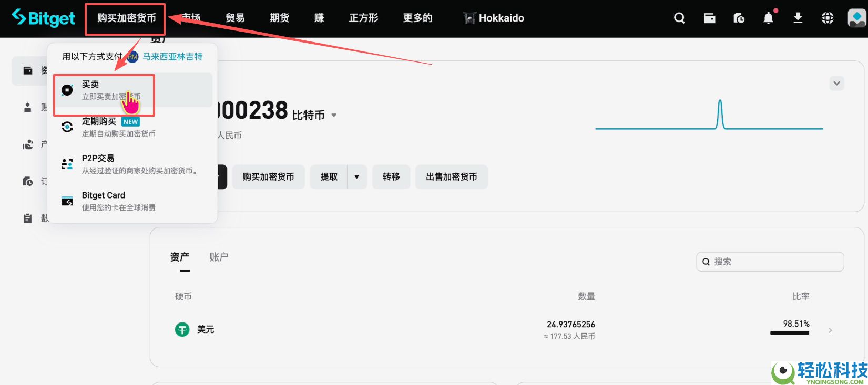Open the 期货 menu
Image resolution: width=868 pixels, height=385 pixels.
[x=279, y=18]
